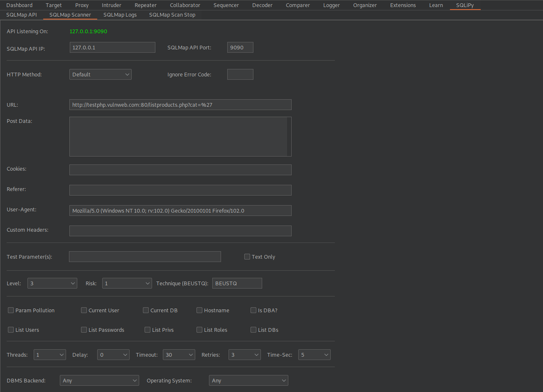
Task: Click the SQLMap API Port field
Action: [240, 47]
